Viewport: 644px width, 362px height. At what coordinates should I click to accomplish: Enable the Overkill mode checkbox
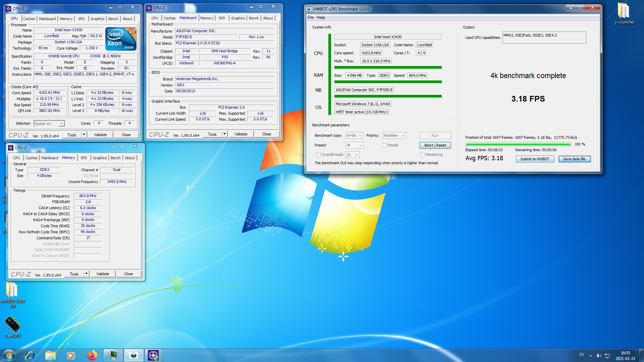[x=318, y=155]
